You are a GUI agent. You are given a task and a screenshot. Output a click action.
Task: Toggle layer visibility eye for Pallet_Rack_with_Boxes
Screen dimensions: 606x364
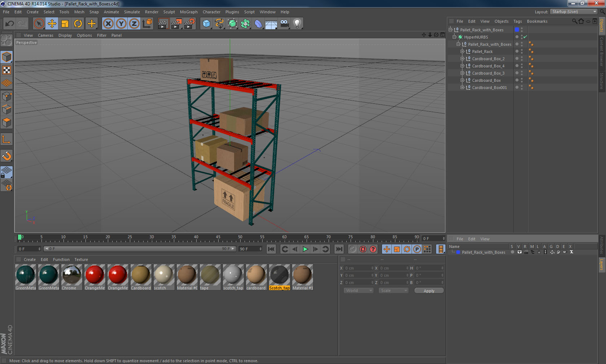519,252
